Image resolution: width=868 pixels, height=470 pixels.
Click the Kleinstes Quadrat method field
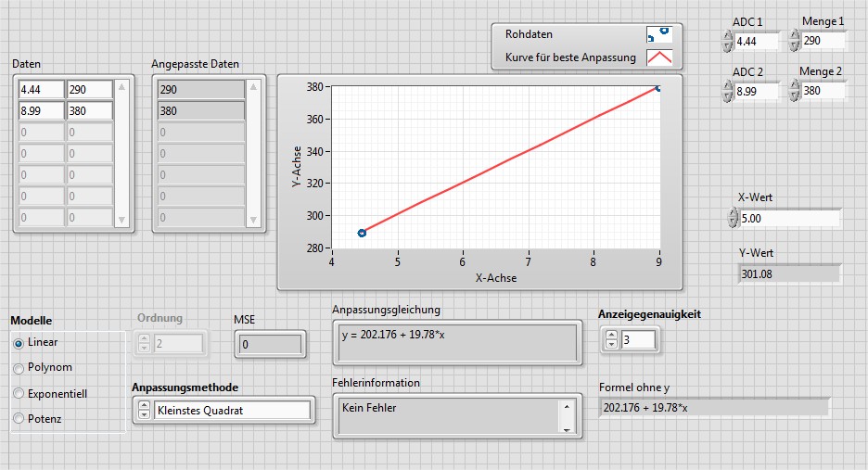232,411
